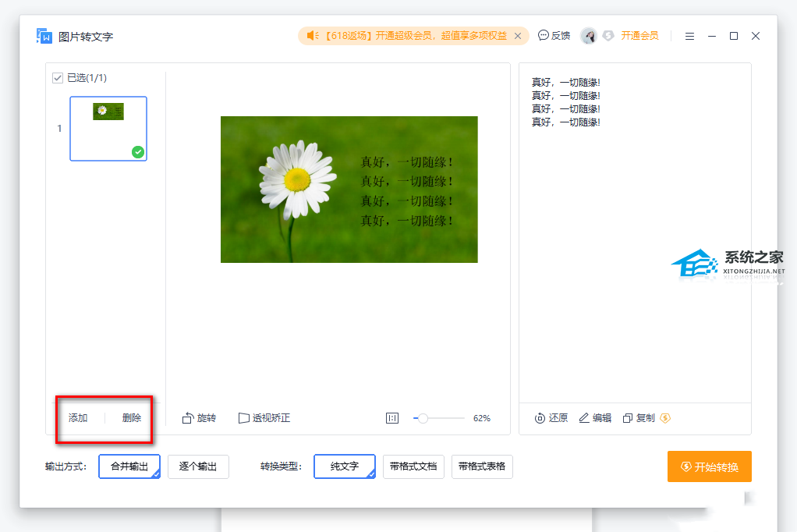Select image thumbnail number 1
Viewport: 797px width, 532px height.
coord(108,129)
